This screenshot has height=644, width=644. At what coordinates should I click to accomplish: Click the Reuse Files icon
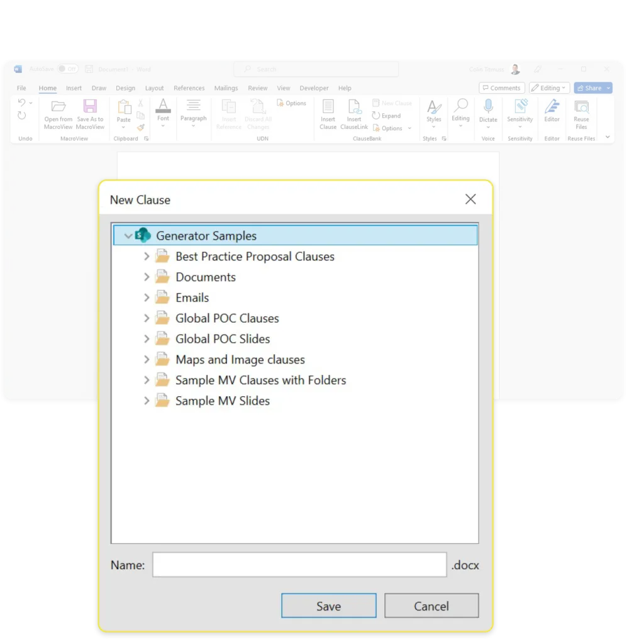coord(581,107)
